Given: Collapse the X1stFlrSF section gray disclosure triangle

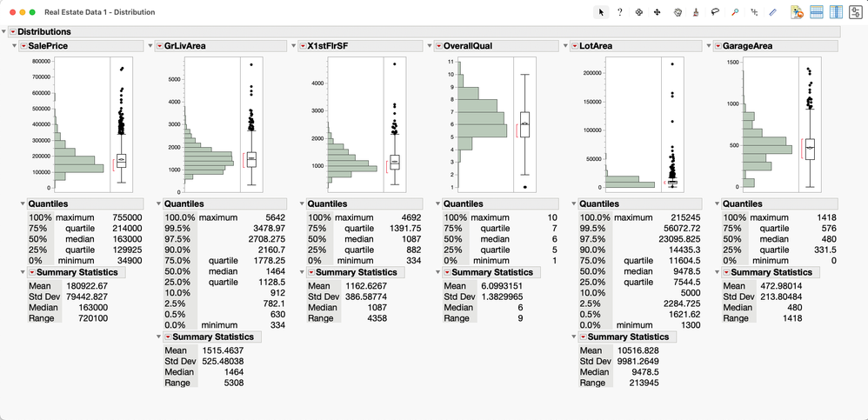Looking at the screenshot, I should tap(293, 46).
